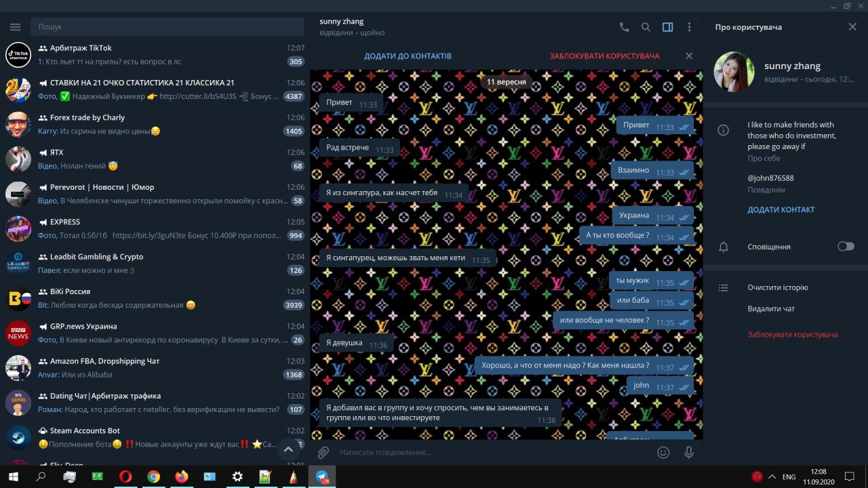Open sunny zhang profile photo
The image size is (868, 488).
click(x=734, y=72)
